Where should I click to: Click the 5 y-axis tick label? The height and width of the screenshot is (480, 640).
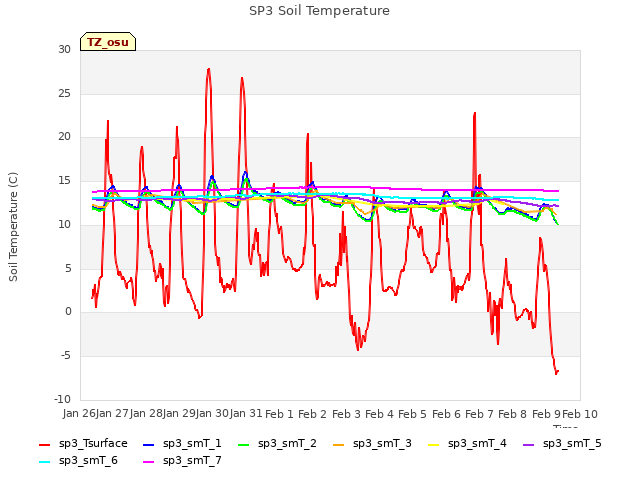[68, 268]
